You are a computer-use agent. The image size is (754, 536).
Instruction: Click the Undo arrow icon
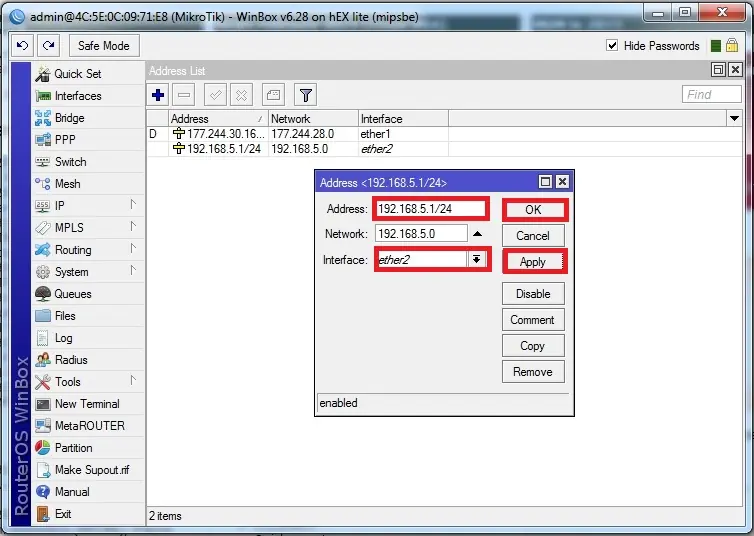[x=22, y=46]
